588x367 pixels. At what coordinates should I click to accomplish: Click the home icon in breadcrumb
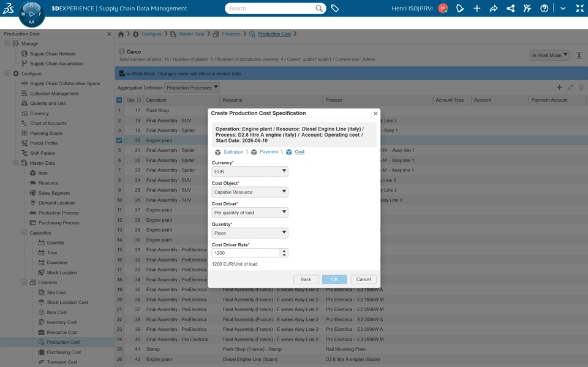121,34
